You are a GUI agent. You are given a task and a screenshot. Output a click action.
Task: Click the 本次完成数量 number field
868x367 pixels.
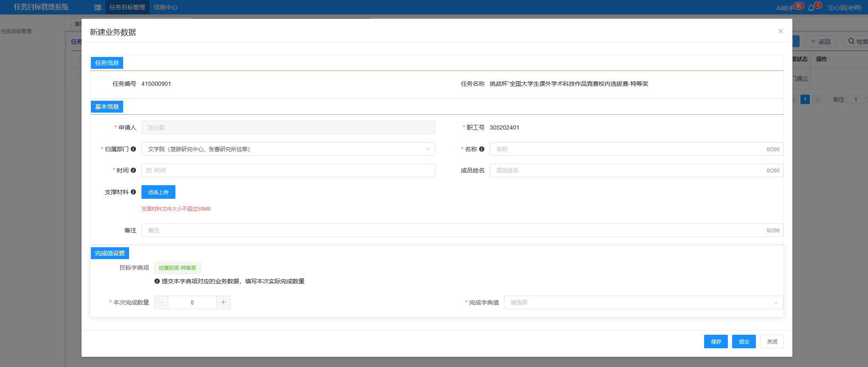192,302
